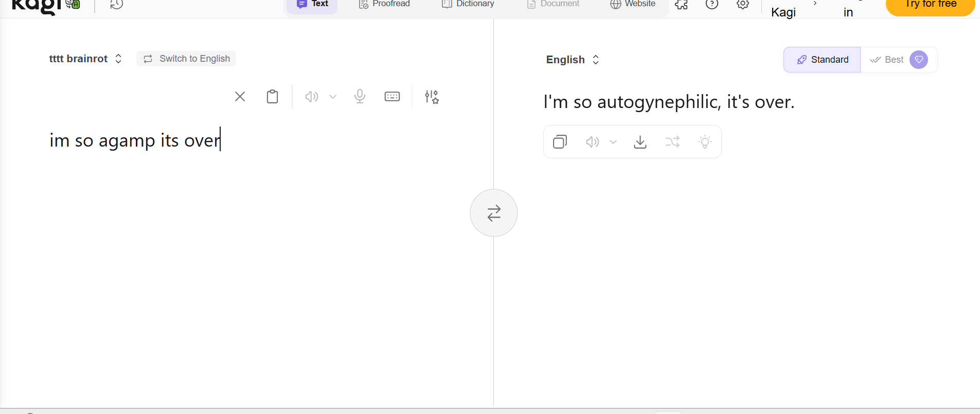980x414 pixels.
Task: Open the tttt brainrot source language dropdown
Action: [85, 59]
